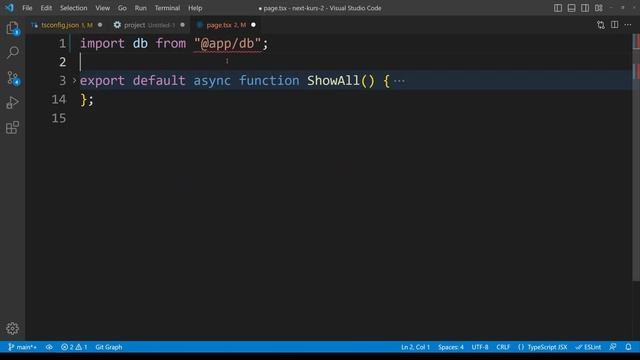This screenshot has height=360, width=640.
Task: Open editor More Actions ellipsis
Action: click(x=628, y=25)
